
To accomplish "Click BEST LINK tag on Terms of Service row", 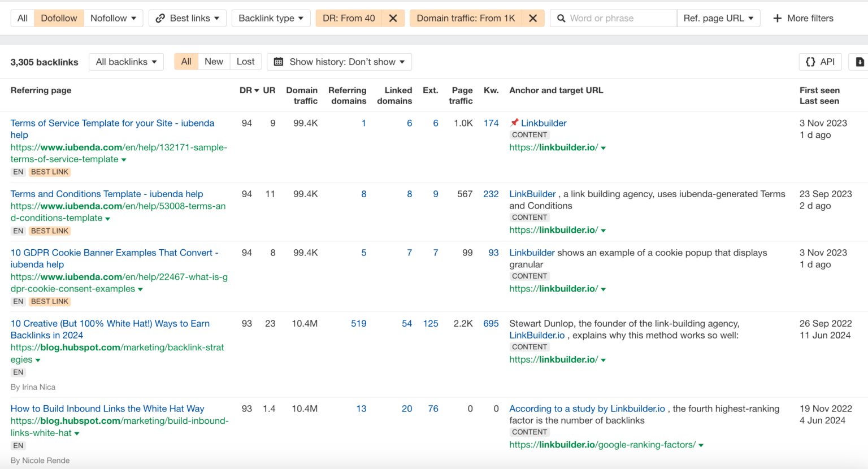I will pyautogui.click(x=50, y=172).
